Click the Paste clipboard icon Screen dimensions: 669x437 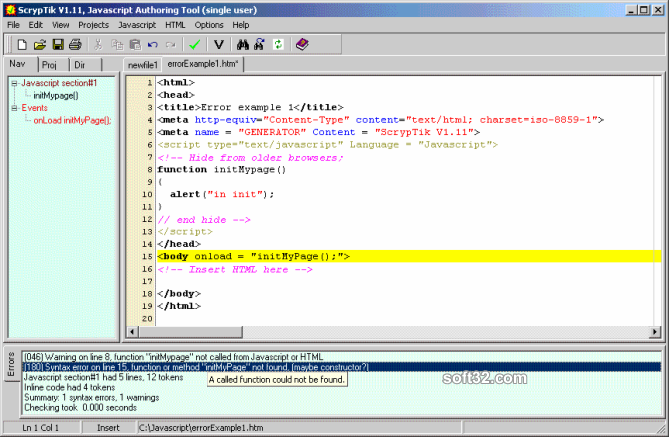[135, 44]
